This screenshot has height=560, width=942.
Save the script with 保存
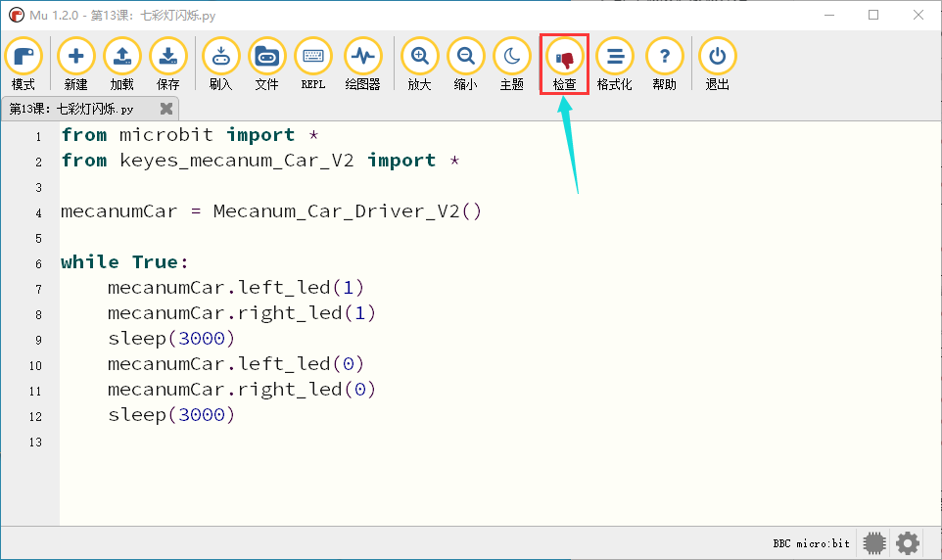168,64
